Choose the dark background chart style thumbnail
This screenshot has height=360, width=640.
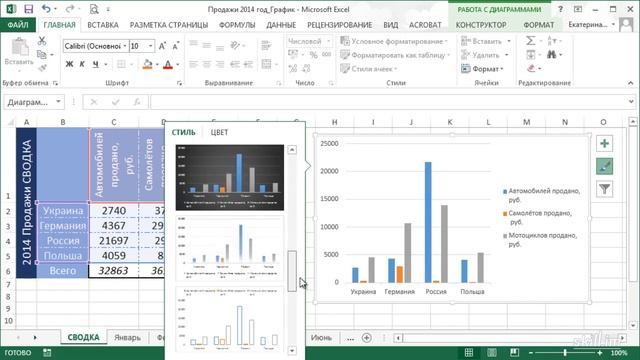pyautogui.click(x=230, y=178)
